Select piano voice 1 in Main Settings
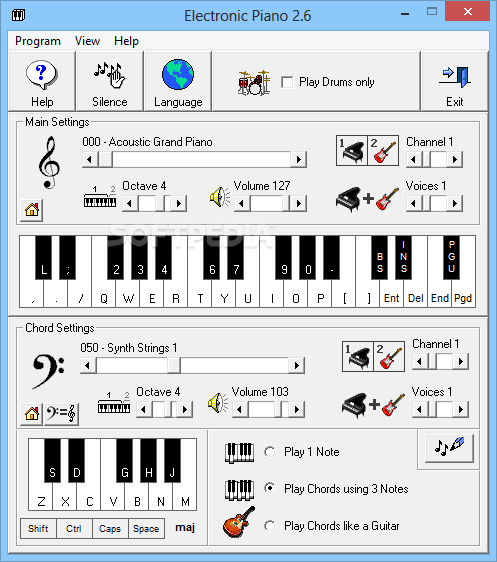497x562 pixels. 352,151
